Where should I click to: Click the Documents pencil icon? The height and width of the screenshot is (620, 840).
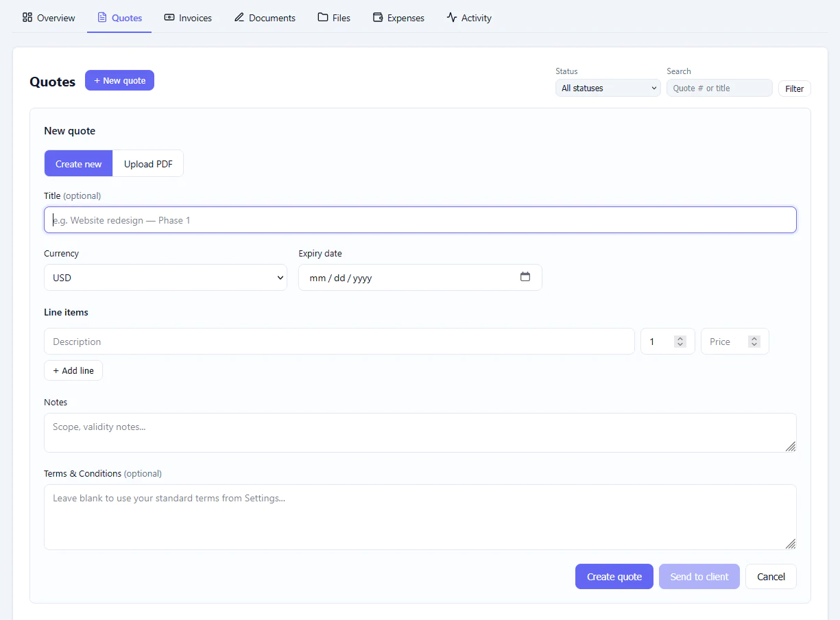click(239, 17)
